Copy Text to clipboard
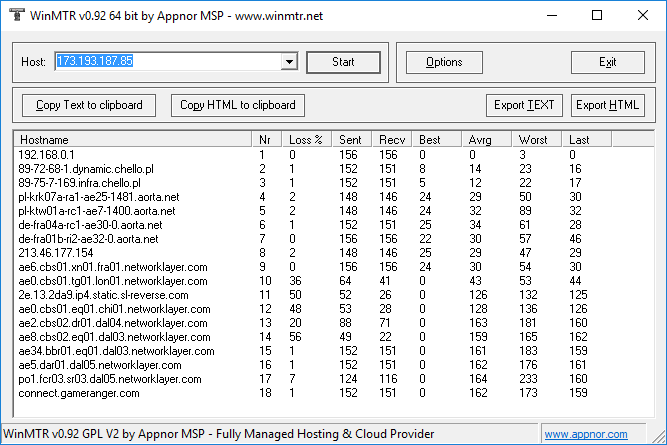Viewport: 667px width, 445px height. pos(89,105)
